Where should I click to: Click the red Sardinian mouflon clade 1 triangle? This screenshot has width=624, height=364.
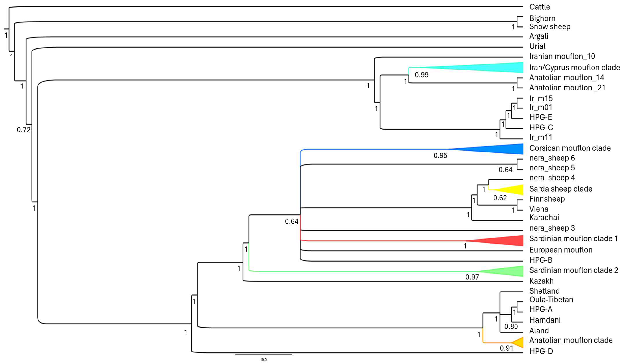pos(505,240)
